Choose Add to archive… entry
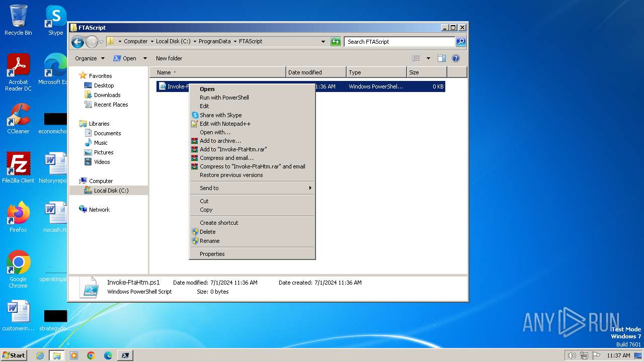Screen dimensions: 644x362 coord(252,141)
